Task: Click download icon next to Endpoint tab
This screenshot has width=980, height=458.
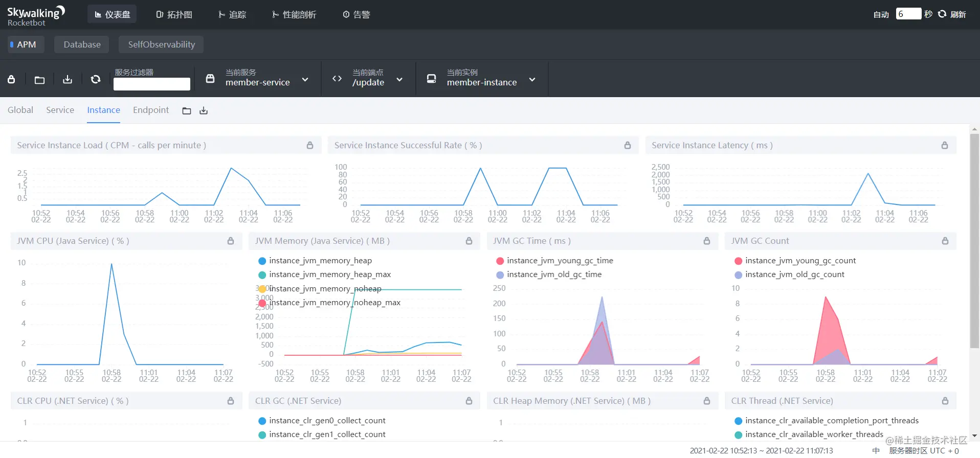Action: point(204,111)
